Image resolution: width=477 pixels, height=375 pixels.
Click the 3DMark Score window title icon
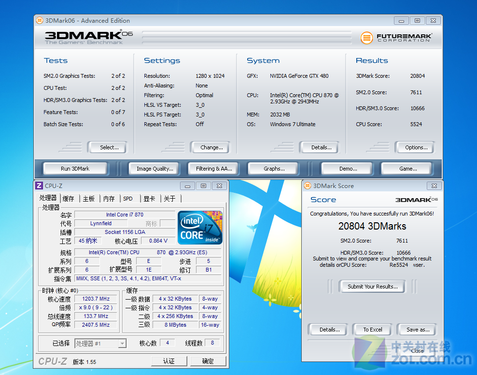point(308,186)
